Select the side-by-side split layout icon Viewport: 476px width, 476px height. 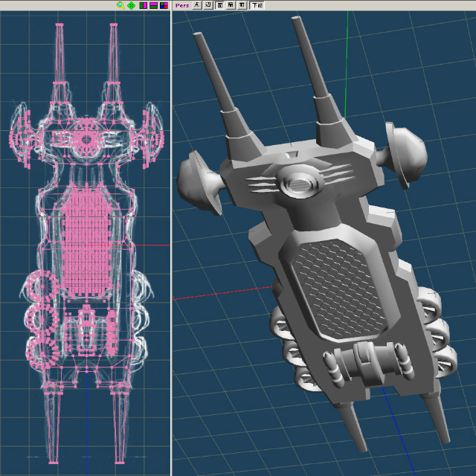pyautogui.click(x=144, y=5)
